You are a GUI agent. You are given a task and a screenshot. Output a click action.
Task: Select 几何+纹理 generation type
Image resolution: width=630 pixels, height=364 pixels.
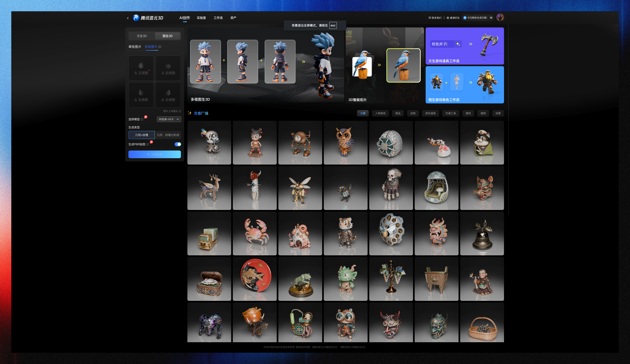click(142, 135)
